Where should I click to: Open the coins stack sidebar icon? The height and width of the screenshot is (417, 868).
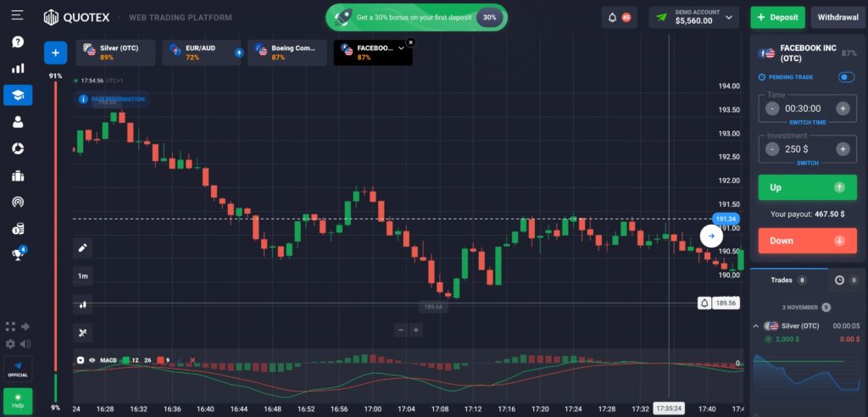18,229
